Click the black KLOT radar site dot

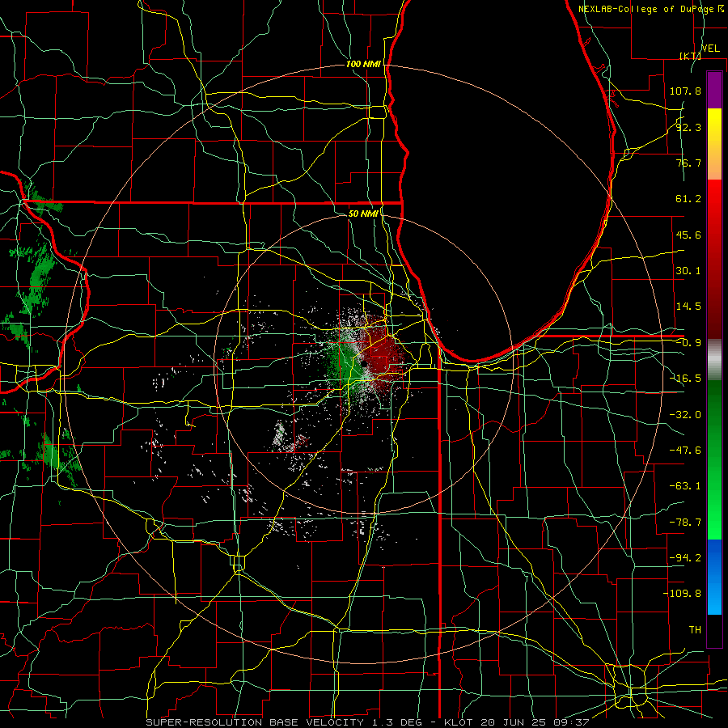(366, 363)
